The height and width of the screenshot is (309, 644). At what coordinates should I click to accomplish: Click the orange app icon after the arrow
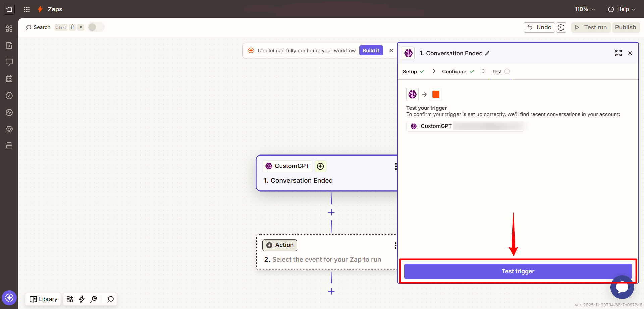(436, 95)
